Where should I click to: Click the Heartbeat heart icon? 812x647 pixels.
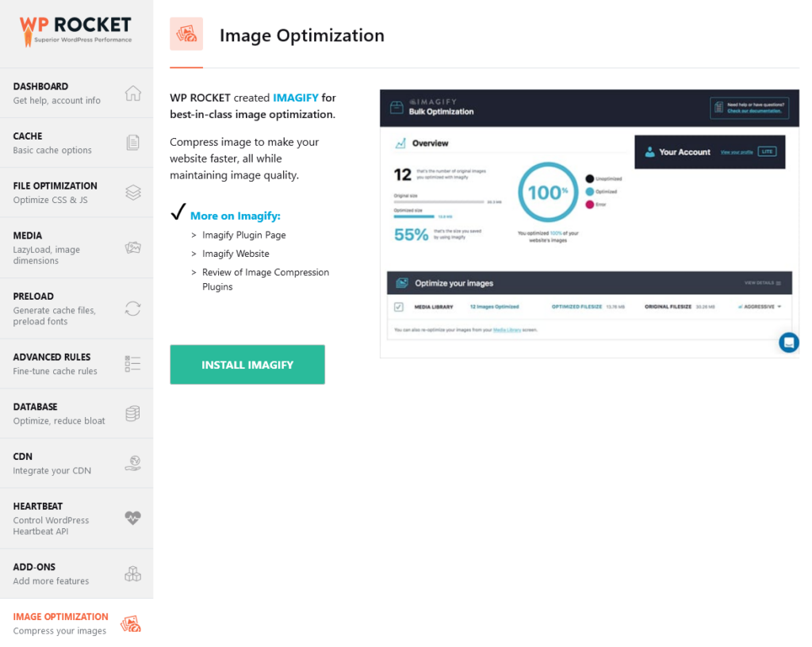(x=133, y=518)
